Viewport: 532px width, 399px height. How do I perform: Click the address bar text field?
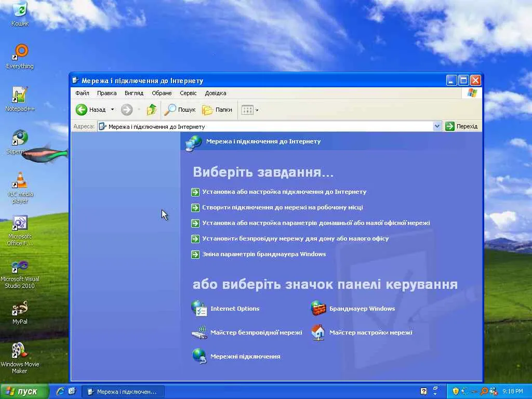click(x=265, y=126)
